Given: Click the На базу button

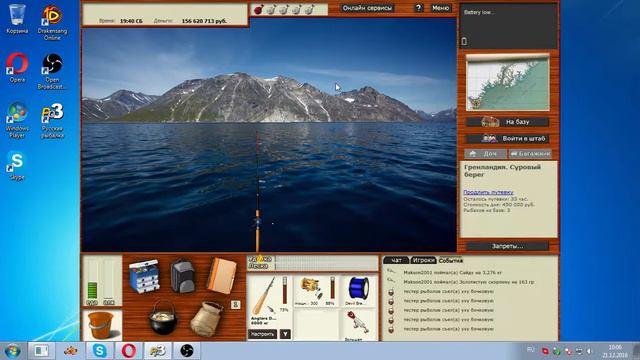Looking at the screenshot, I should pos(507,122).
